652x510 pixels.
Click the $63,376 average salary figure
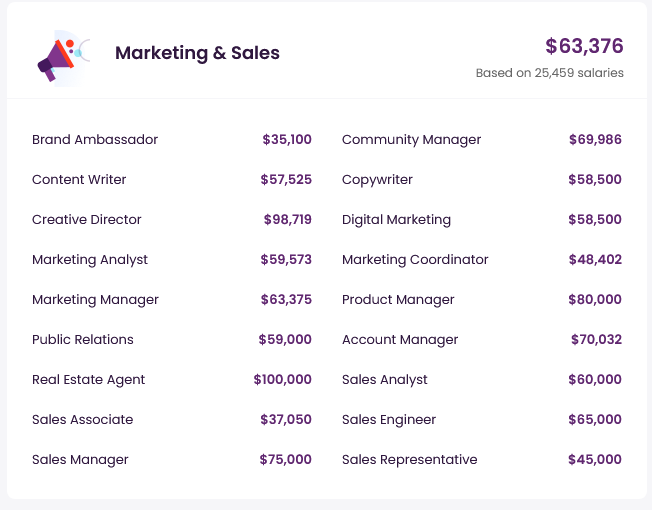coord(584,46)
